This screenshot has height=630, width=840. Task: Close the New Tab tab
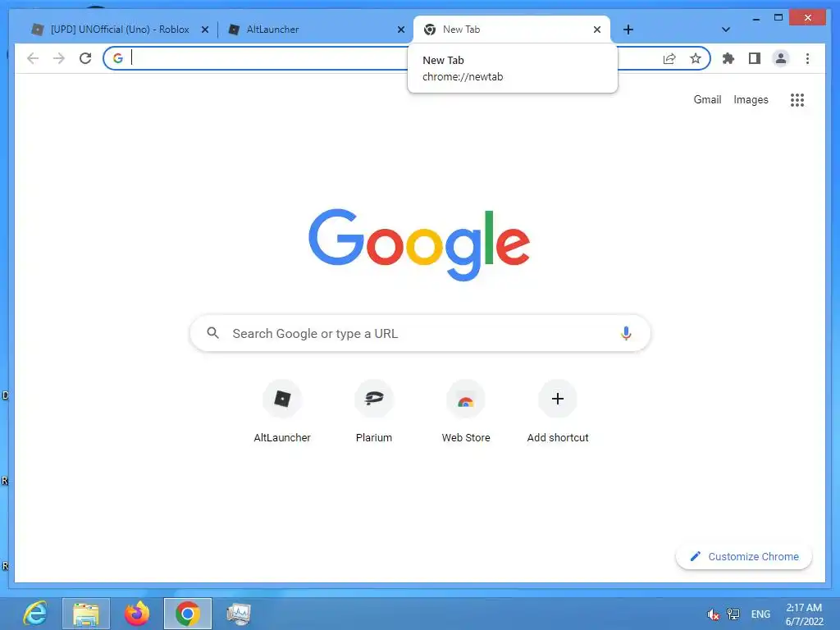597,30
